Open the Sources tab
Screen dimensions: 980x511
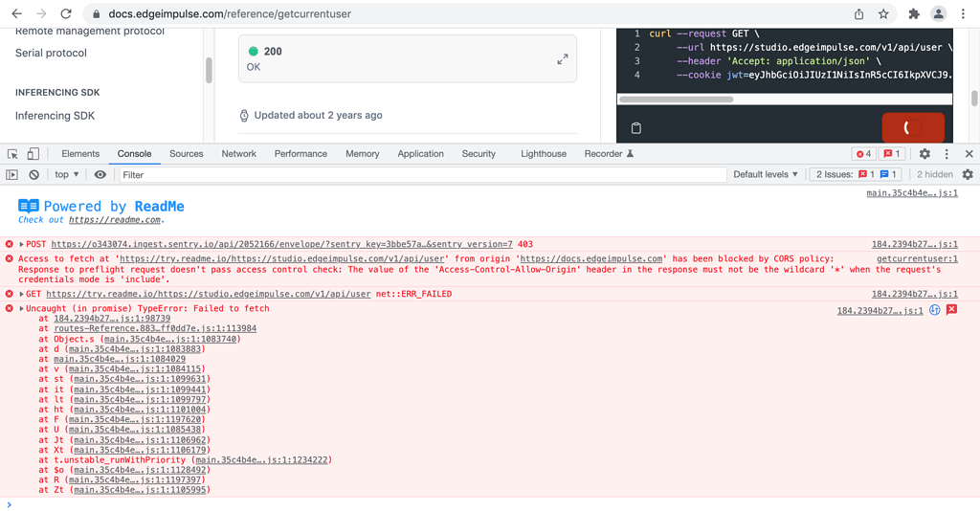coord(187,154)
